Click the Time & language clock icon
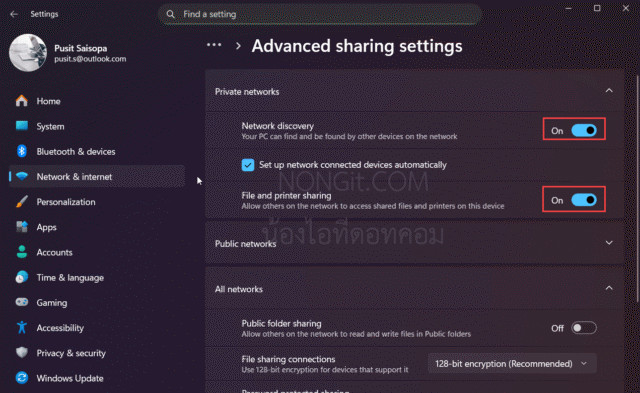 [x=22, y=277]
